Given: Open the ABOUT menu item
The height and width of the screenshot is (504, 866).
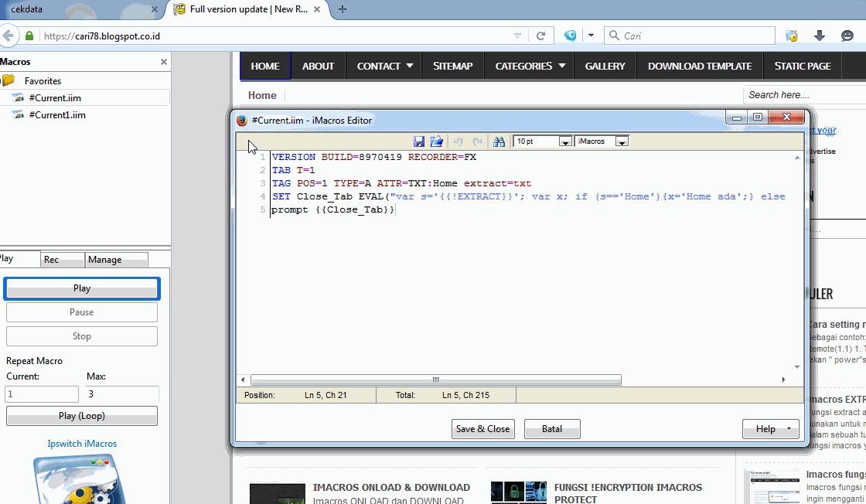Looking at the screenshot, I should coord(318,66).
